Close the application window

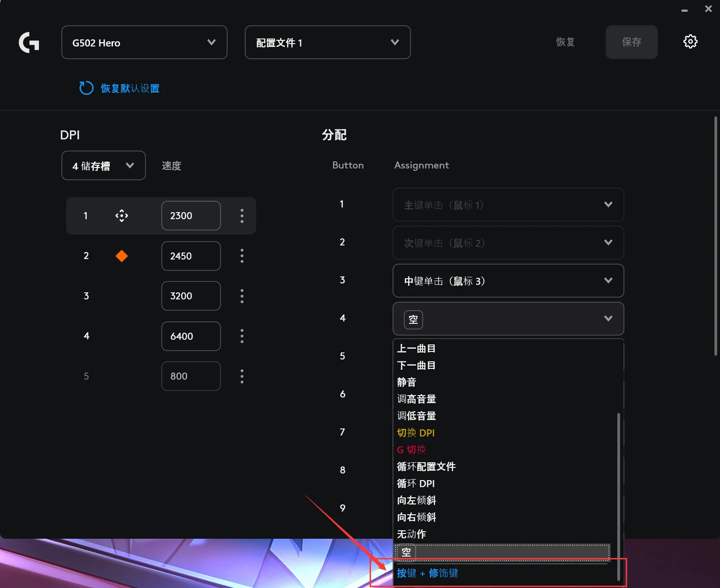point(708,9)
